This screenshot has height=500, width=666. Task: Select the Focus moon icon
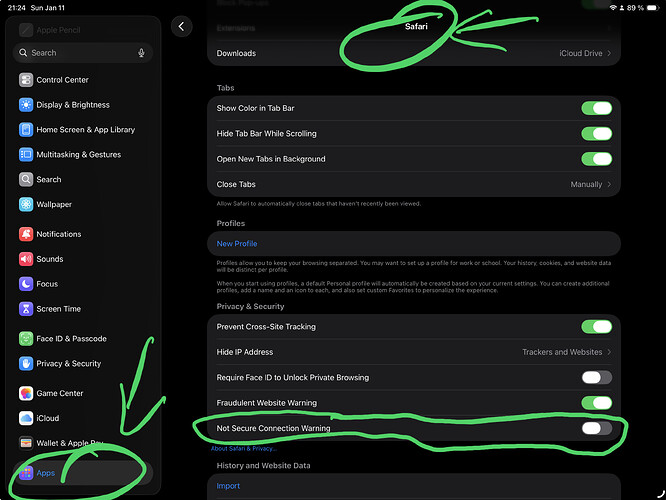coord(26,284)
